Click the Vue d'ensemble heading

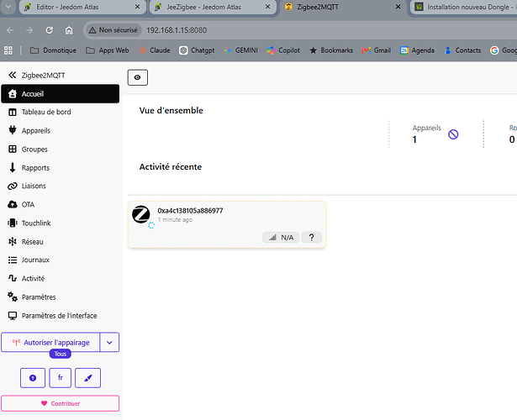click(171, 110)
